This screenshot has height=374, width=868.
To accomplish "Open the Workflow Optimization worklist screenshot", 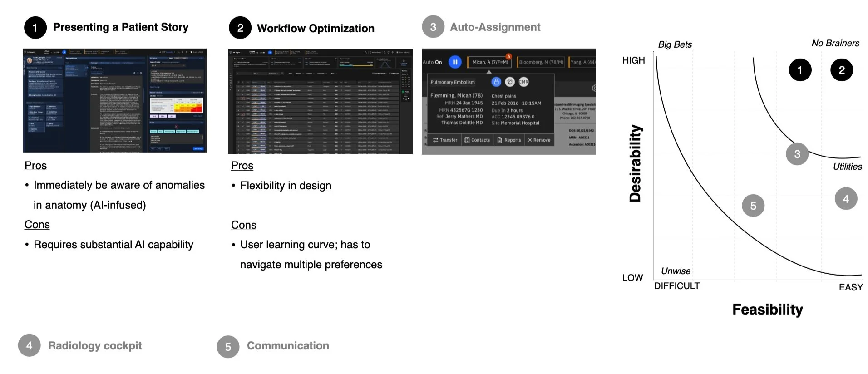I will click(x=321, y=101).
